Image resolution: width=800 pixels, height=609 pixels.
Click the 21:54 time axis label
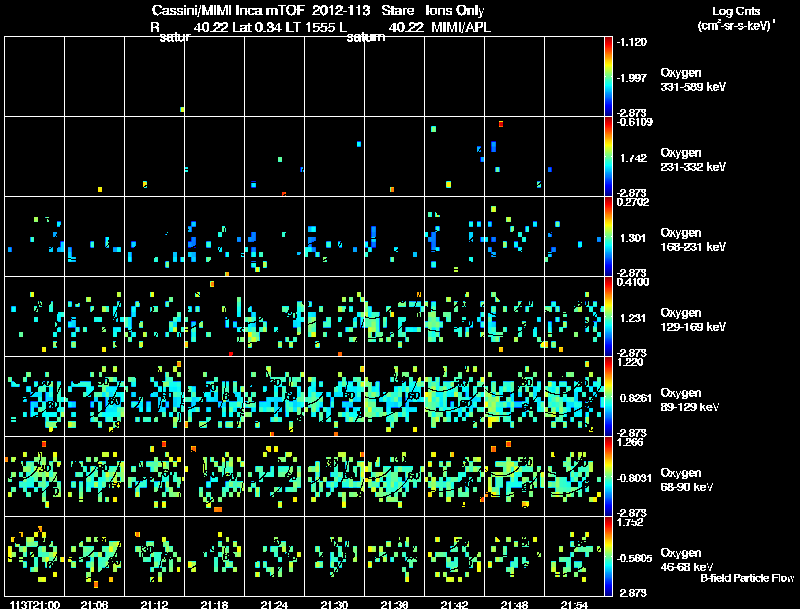pos(574,605)
